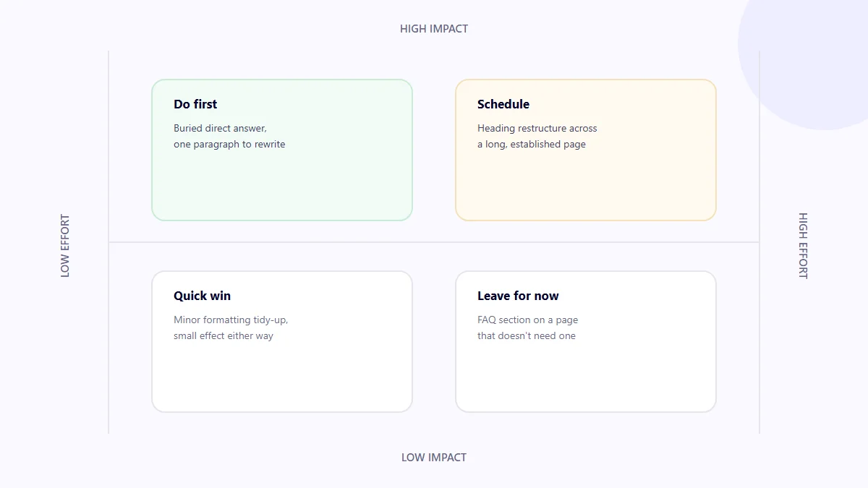Image resolution: width=868 pixels, height=488 pixels.
Task: Click the 'Quick win' card title
Action: 203,296
